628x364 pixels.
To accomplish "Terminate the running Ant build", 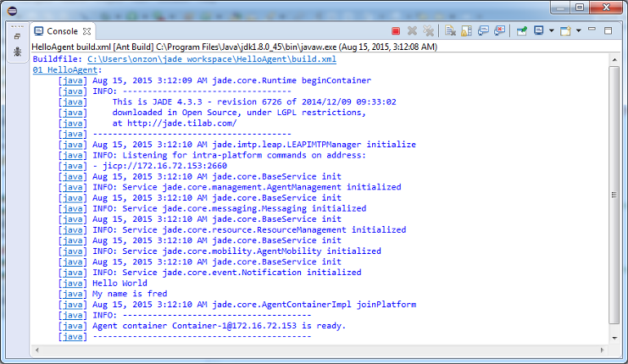I will 396,30.
